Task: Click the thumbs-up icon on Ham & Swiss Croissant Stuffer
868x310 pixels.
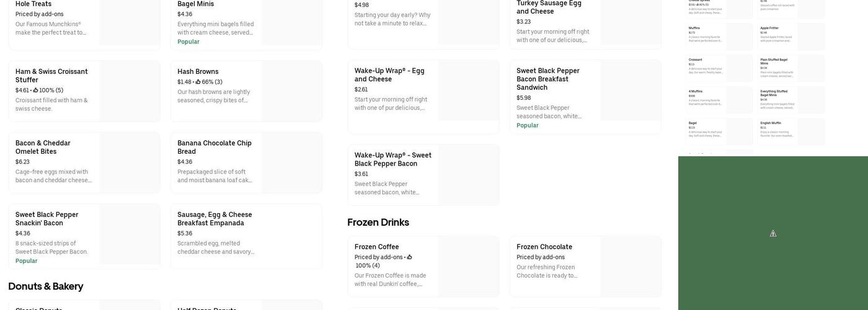Action: [x=35, y=91]
